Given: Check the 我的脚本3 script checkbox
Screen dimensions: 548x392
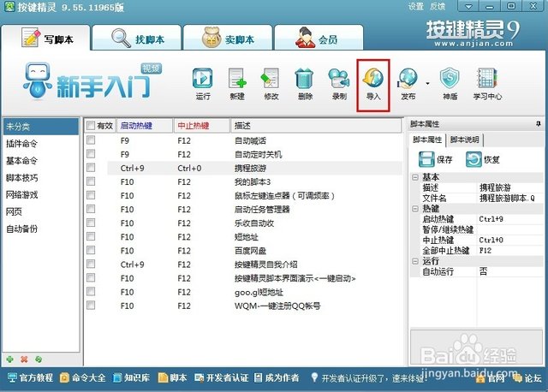Looking at the screenshot, I should point(91,181).
